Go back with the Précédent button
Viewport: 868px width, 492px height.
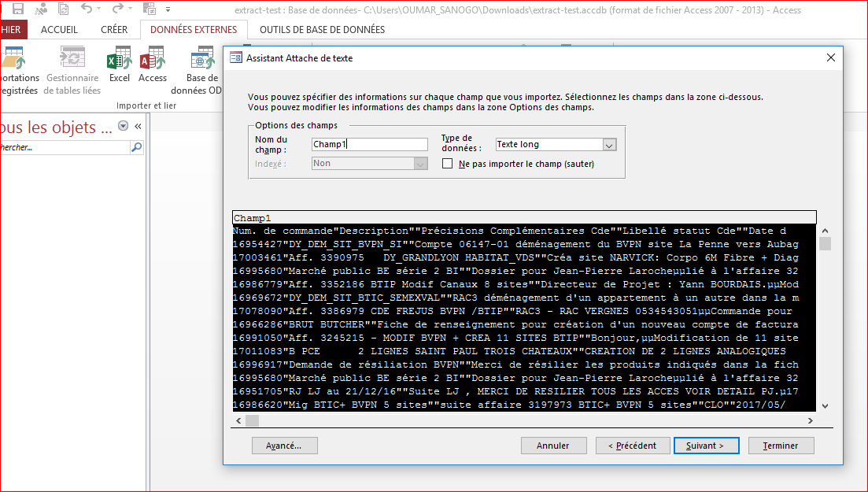(x=632, y=446)
